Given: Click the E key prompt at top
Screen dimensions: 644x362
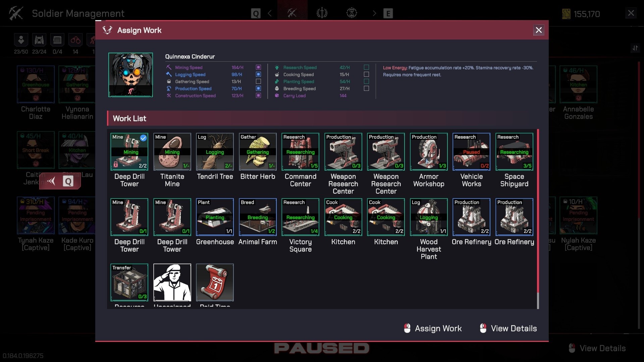Looking at the screenshot, I should (x=388, y=14).
